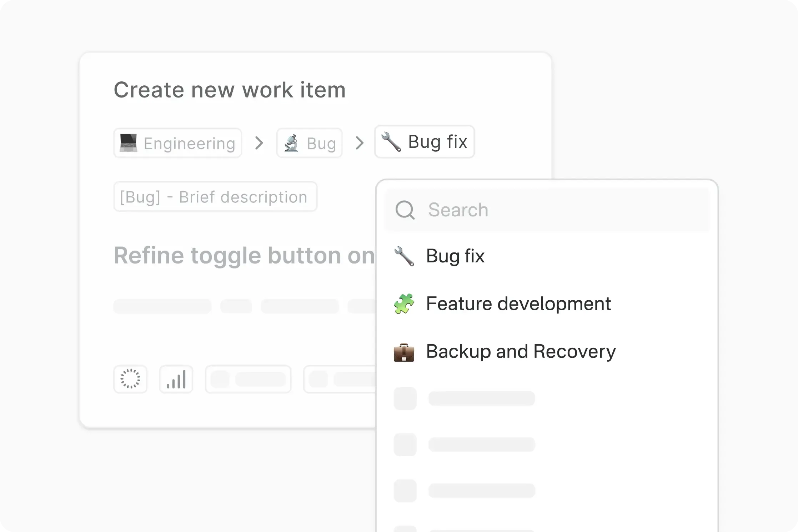Choose Feature development from the results list
Screen dimensions: 798x532
pos(518,303)
